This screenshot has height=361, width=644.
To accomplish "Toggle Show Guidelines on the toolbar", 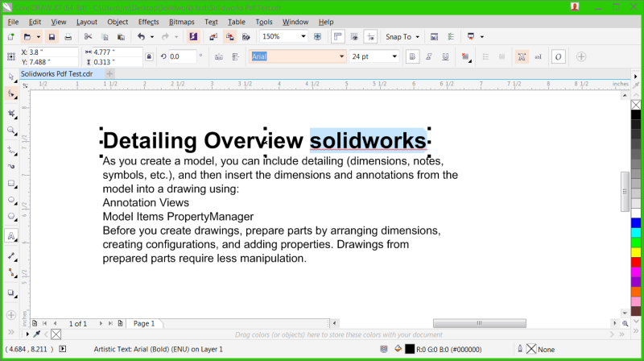I will tap(370, 37).
